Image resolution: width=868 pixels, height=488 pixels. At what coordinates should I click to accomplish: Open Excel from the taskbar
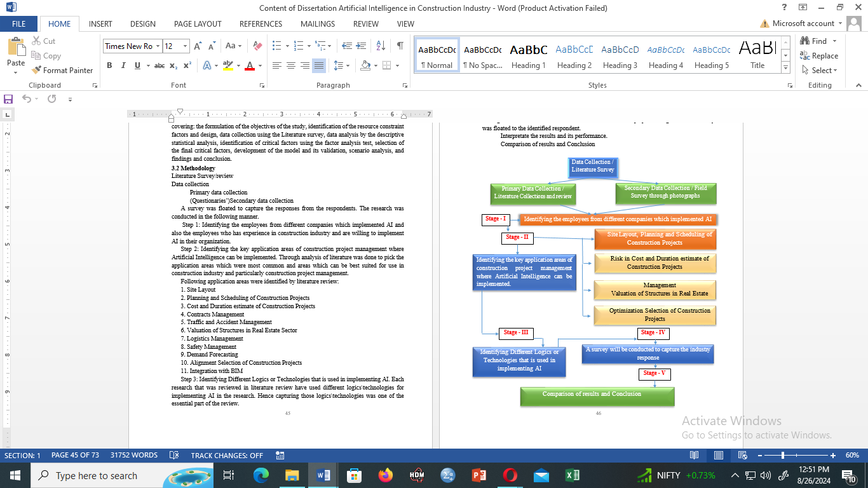click(573, 475)
